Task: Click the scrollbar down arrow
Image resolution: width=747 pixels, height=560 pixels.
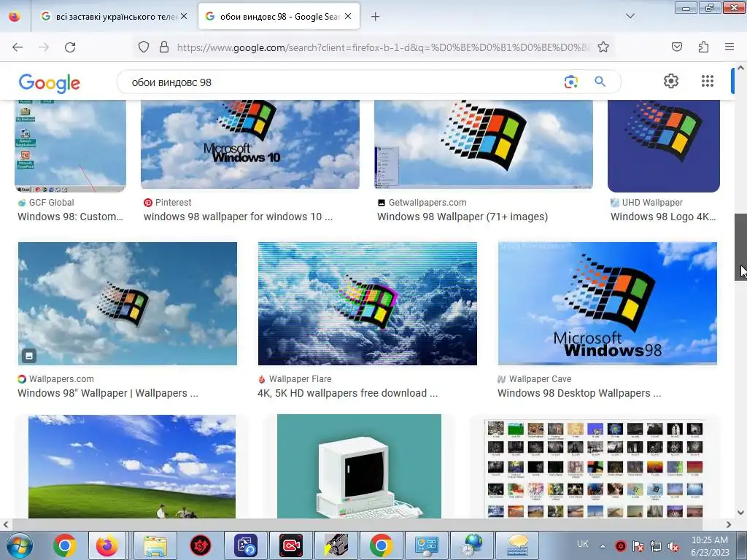Action: (x=740, y=513)
